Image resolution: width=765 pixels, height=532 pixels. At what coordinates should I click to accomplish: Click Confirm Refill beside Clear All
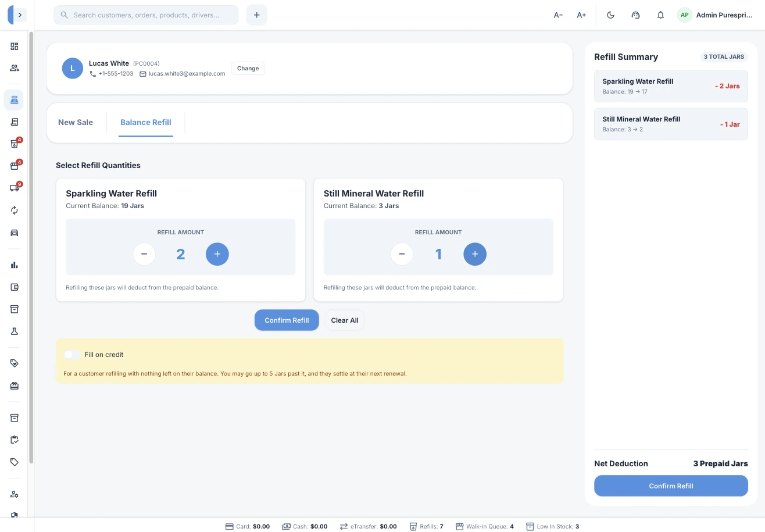[x=287, y=320]
